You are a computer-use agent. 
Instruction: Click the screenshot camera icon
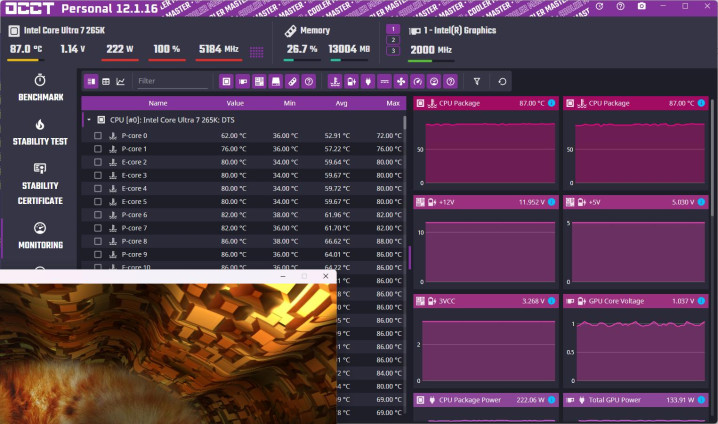coord(641,7)
